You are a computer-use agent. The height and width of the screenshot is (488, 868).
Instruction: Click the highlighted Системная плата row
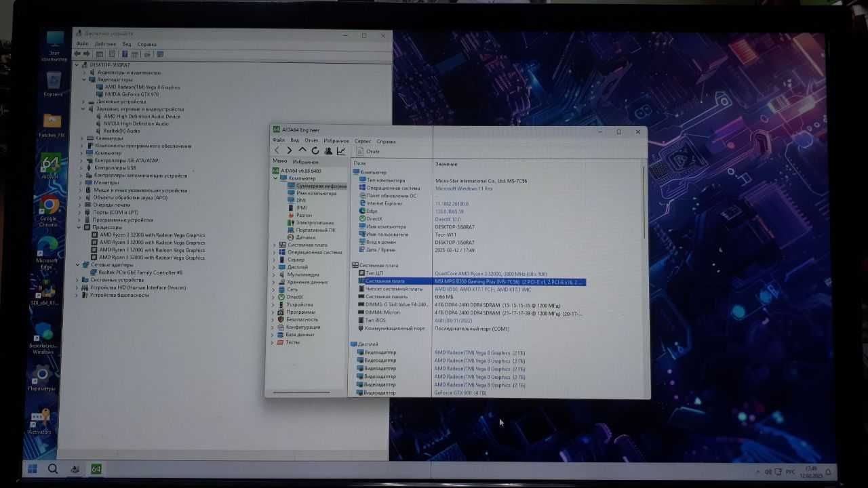click(x=471, y=281)
